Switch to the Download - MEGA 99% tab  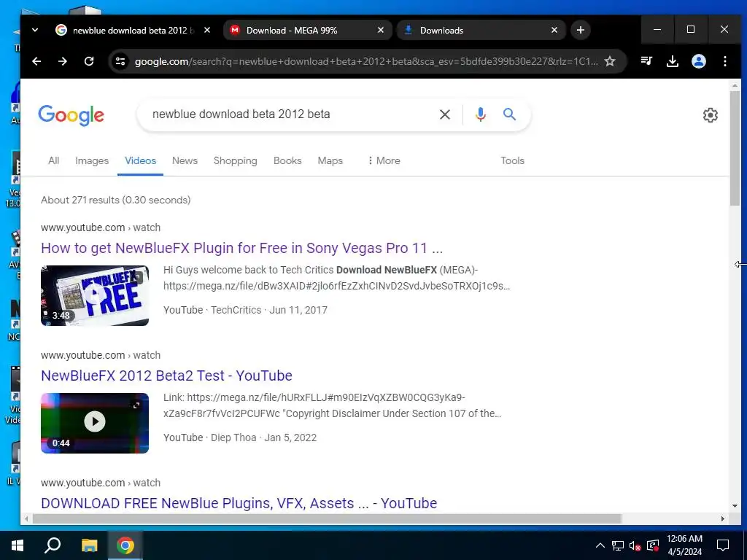point(308,30)
